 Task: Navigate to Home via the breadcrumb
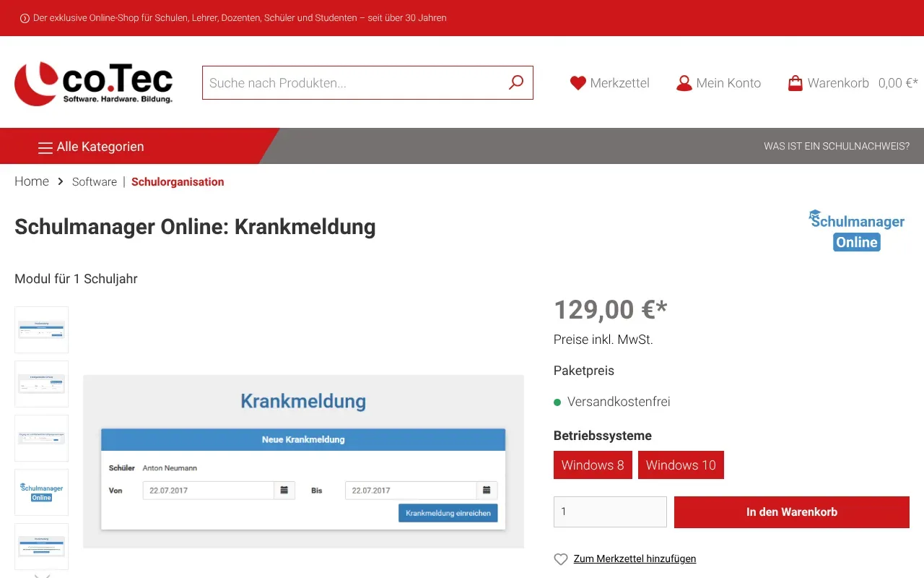point(31,181)
